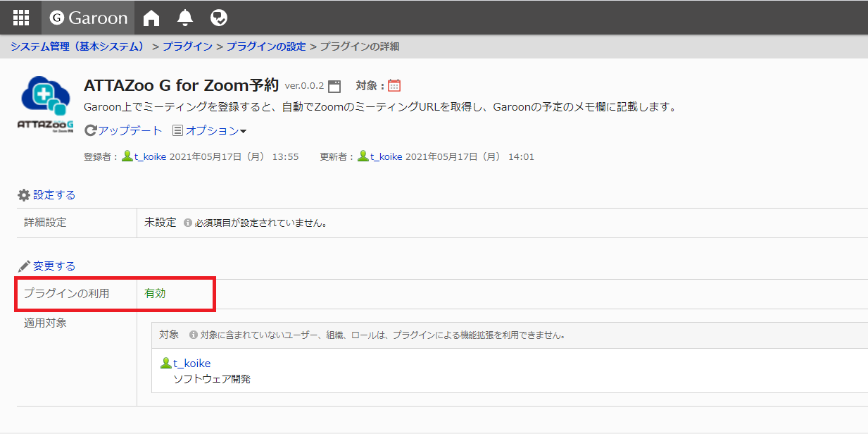Open the notifications bell
868x434 pixels.
pyautogui.click(x=185, y=18)
